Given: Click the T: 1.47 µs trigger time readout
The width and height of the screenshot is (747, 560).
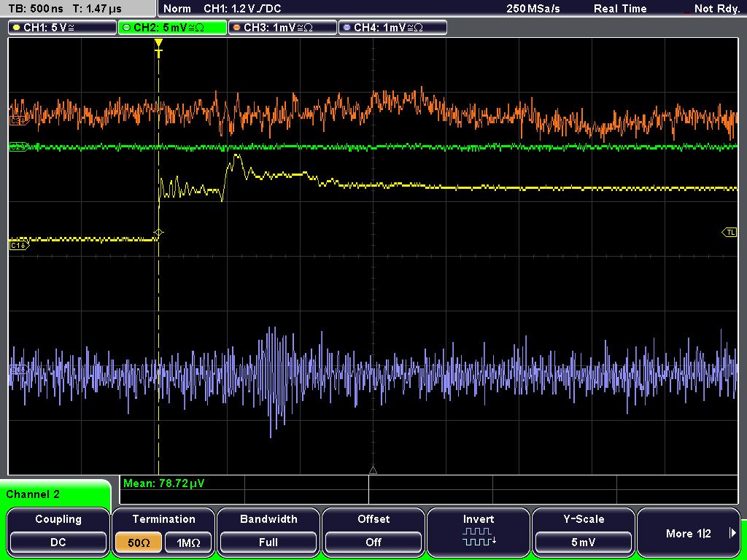Looking at the screenshot, I should coord(97,9).
